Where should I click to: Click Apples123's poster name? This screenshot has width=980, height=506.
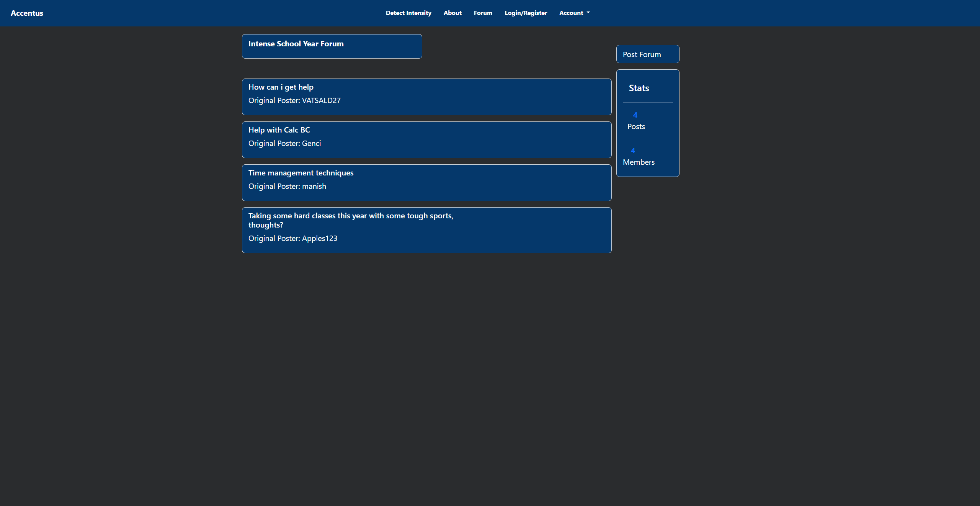[x=319, y=238]
